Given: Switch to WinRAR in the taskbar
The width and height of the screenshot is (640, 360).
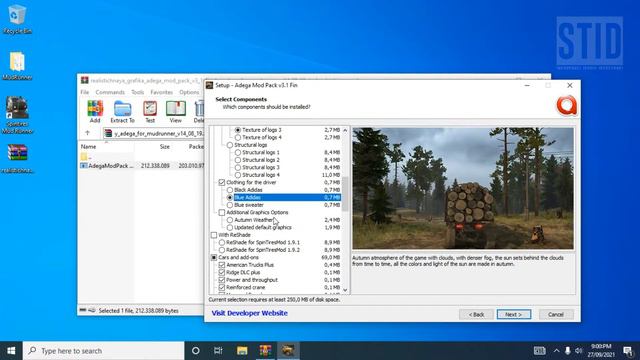Looking at the screenshot, I should click(x=265, y=351).
